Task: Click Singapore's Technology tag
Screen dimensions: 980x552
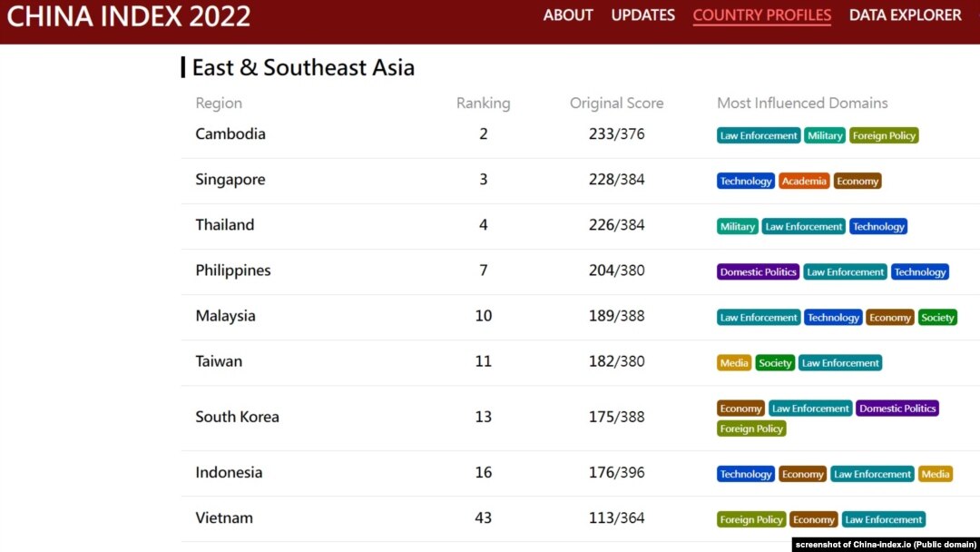Action: point(746,182)
